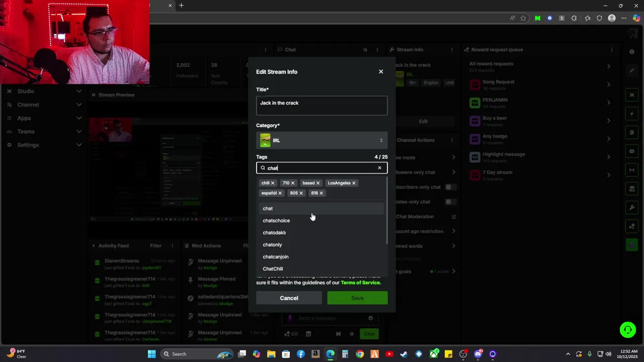Open Discord from the taskbar
The height and width of the screenshot is (362, 644).
[478, 354]
